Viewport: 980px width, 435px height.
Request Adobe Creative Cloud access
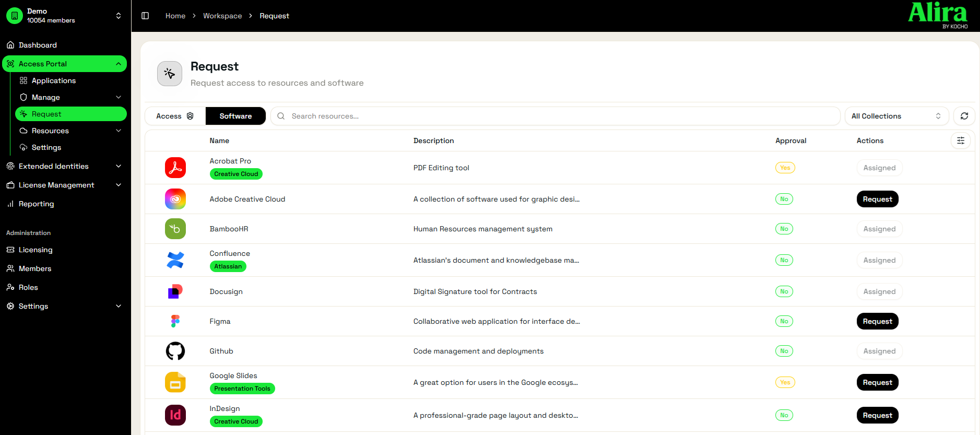click(877, 199)
